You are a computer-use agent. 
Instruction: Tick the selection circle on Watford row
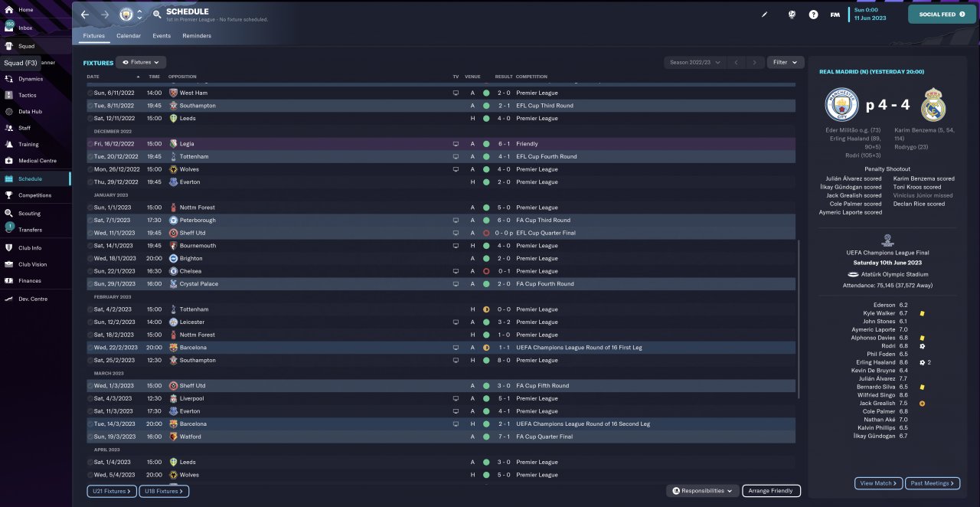(x=90, y=437)
